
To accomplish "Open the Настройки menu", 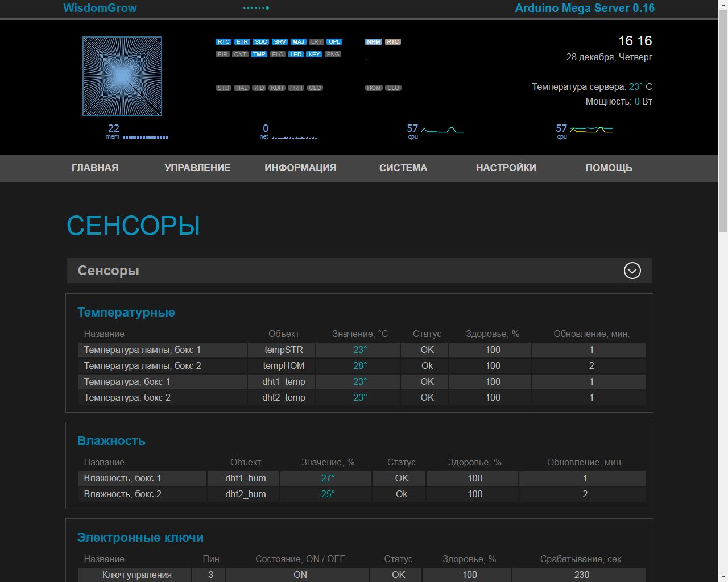I will [x=506, y=168].
